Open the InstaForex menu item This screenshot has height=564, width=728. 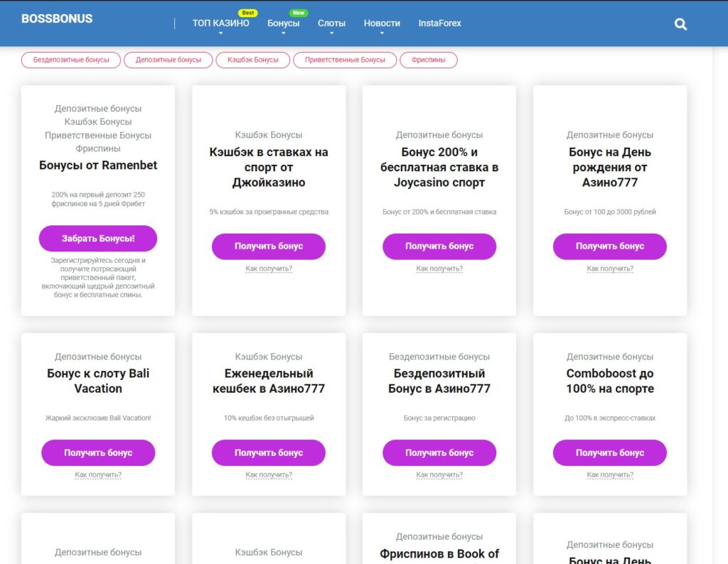coord(439,23)
